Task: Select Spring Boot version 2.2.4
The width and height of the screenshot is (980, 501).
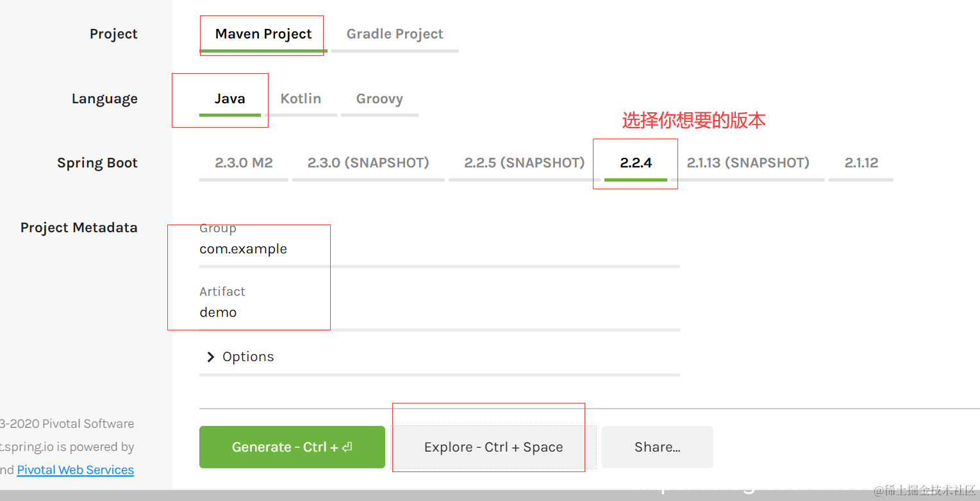Action: 636,163
